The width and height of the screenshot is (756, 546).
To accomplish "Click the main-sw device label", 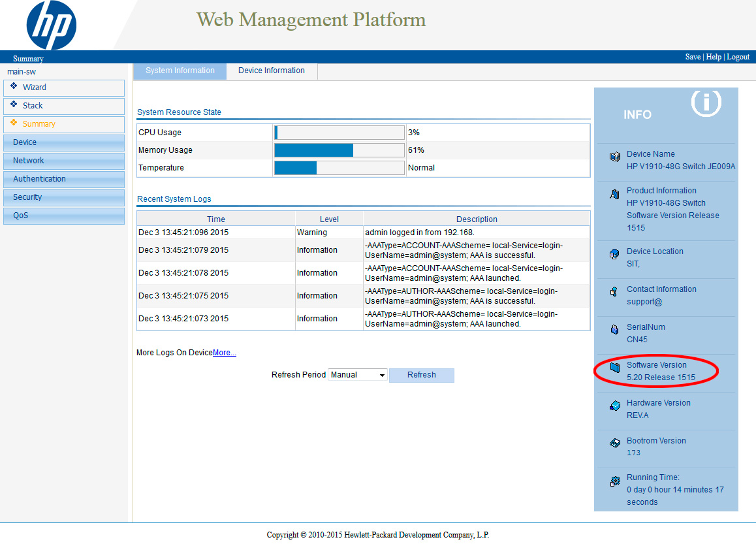I will [x=22, y=72].
